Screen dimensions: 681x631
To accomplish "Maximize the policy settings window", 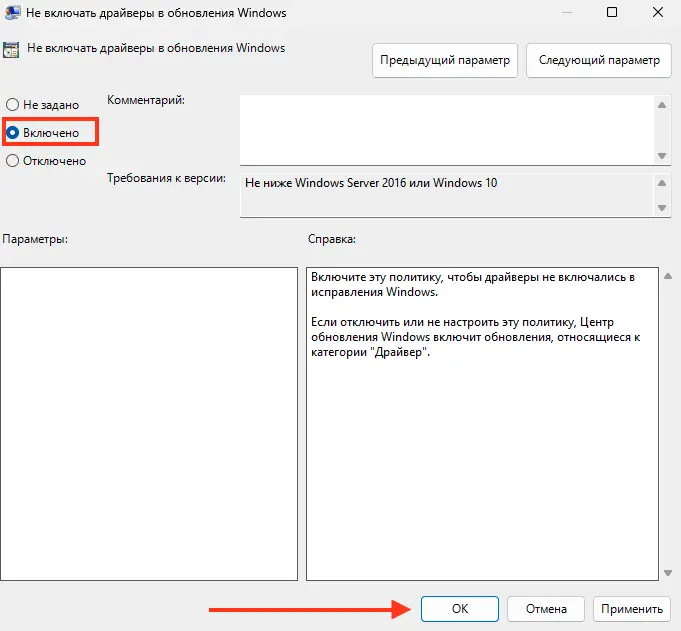I will (612, 12).
